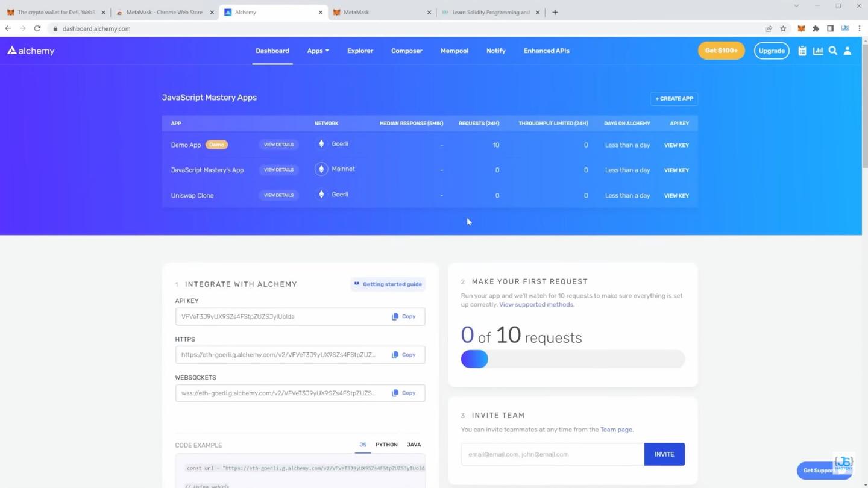Open the Getting started guide
Screen dimensions: 868x488
coord(388,284)
